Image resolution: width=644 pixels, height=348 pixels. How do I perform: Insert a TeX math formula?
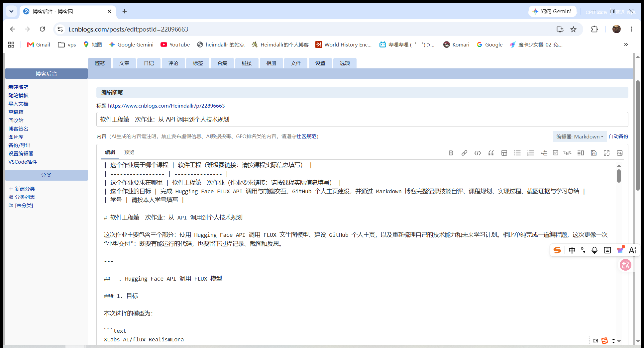coord(567,153)
